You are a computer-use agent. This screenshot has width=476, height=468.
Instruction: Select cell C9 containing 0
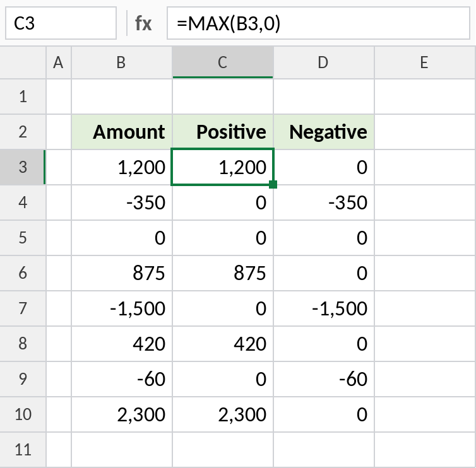(x=222, y=379)
